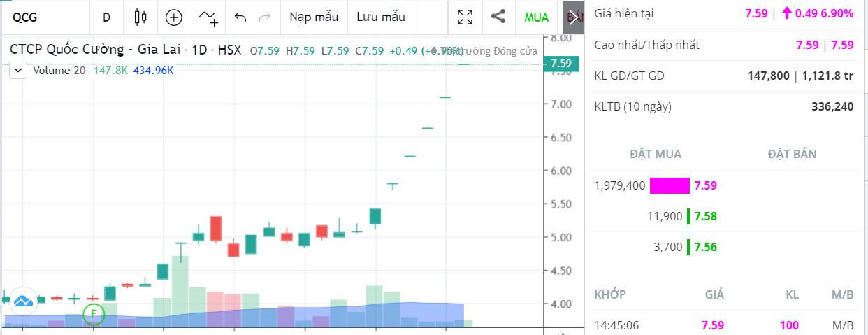Click the QCG symbol search field
The image size is (868, 335).
[x=42, y=17]
